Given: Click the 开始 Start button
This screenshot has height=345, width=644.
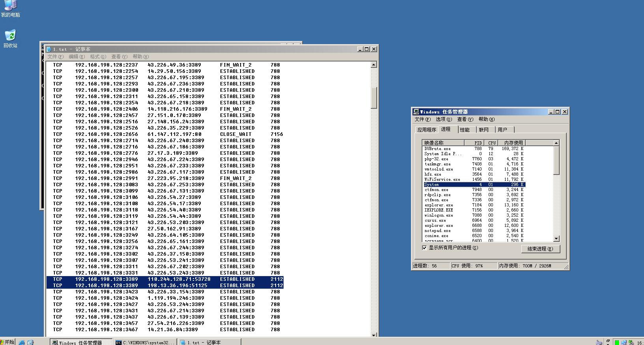Looking at the screenshot, I should tap(7, 342).
